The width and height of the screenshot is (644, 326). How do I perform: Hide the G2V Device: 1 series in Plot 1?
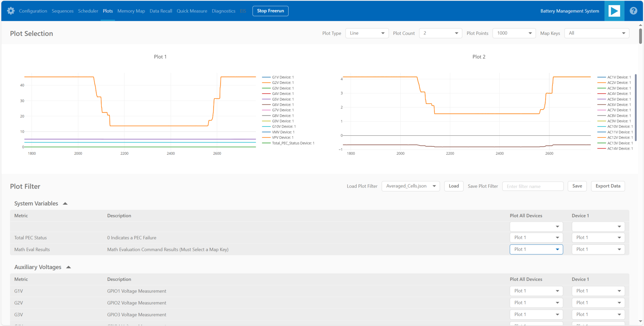click(282, 82)
